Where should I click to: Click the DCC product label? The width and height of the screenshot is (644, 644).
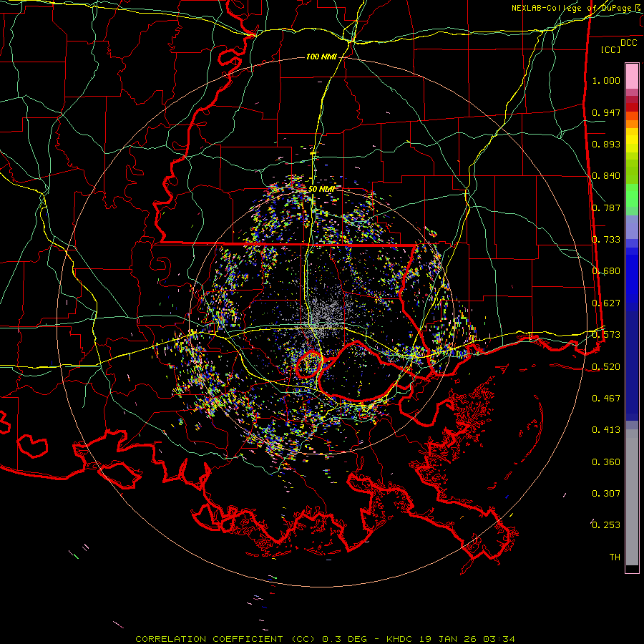(628, 43)
